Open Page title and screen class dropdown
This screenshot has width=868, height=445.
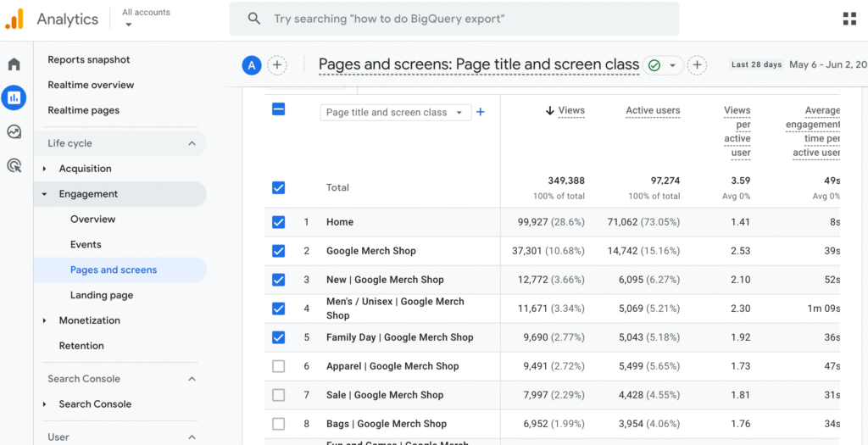click(396, 113)
